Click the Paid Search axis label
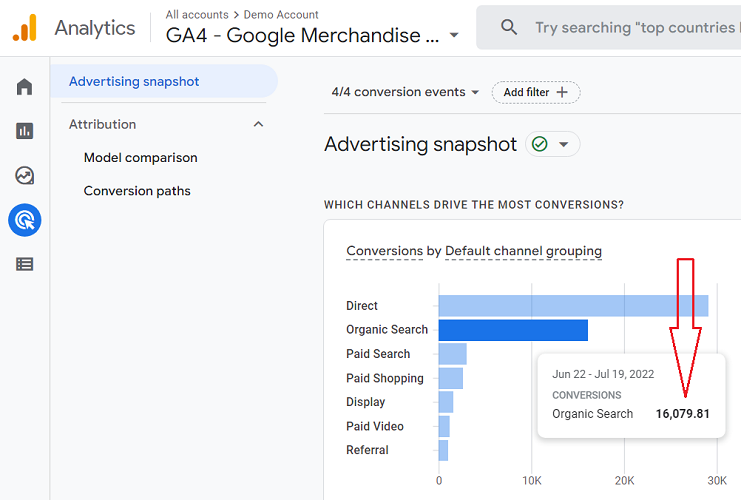 point(378,354)
